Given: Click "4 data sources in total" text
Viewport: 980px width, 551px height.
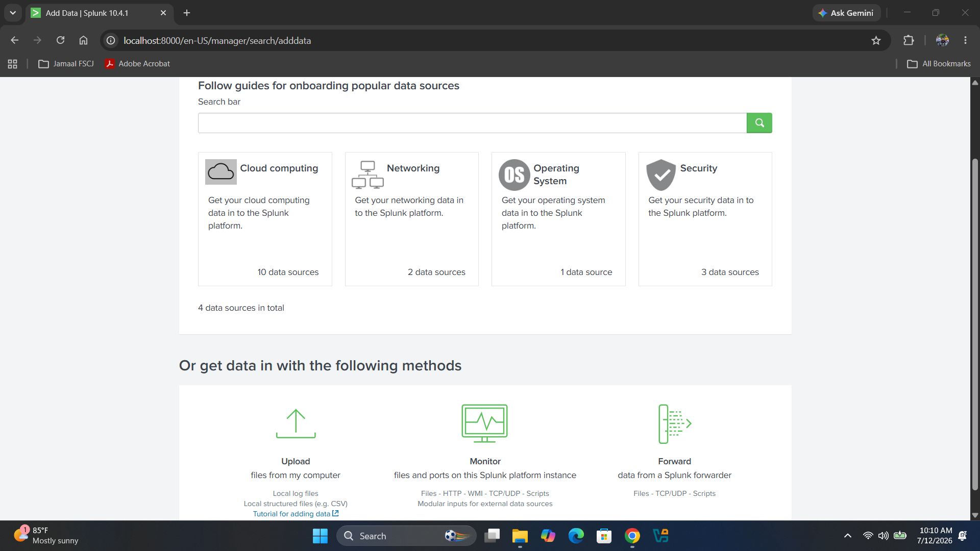Looking at the screenshot, I should [241, 308].
